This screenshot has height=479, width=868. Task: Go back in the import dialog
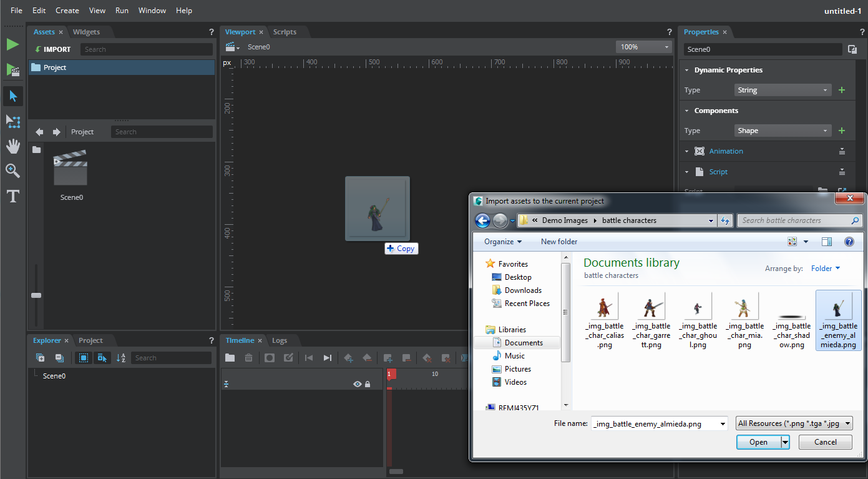(482, 220)
